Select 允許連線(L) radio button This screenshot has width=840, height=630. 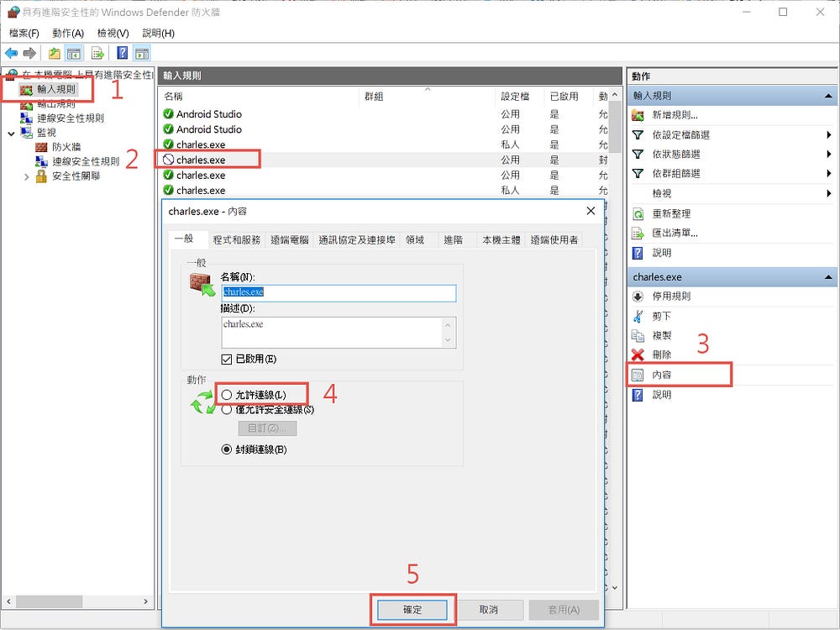[227, 395]
